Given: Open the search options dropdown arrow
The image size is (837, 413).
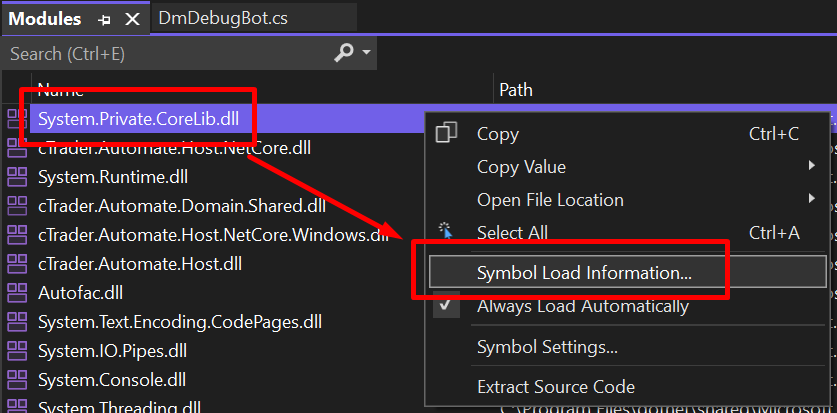Looking at the screenshot, I should point(366,52).
